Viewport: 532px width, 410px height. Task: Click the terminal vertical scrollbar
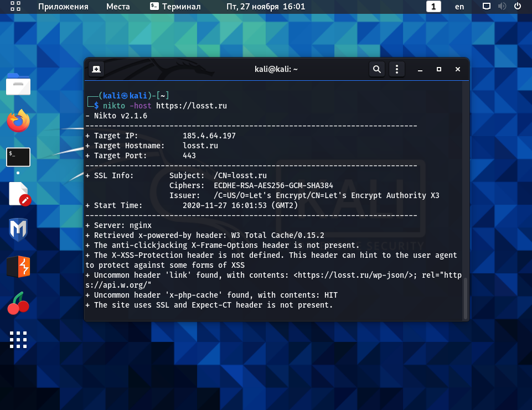pyautogui.click(x=466, y=298)
